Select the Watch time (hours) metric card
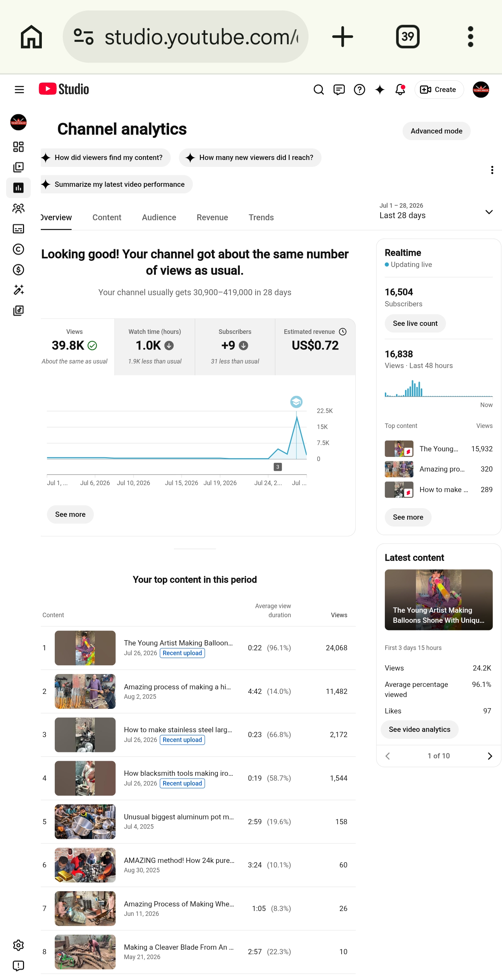Screen dimensions: 502x980 [154, 347]
